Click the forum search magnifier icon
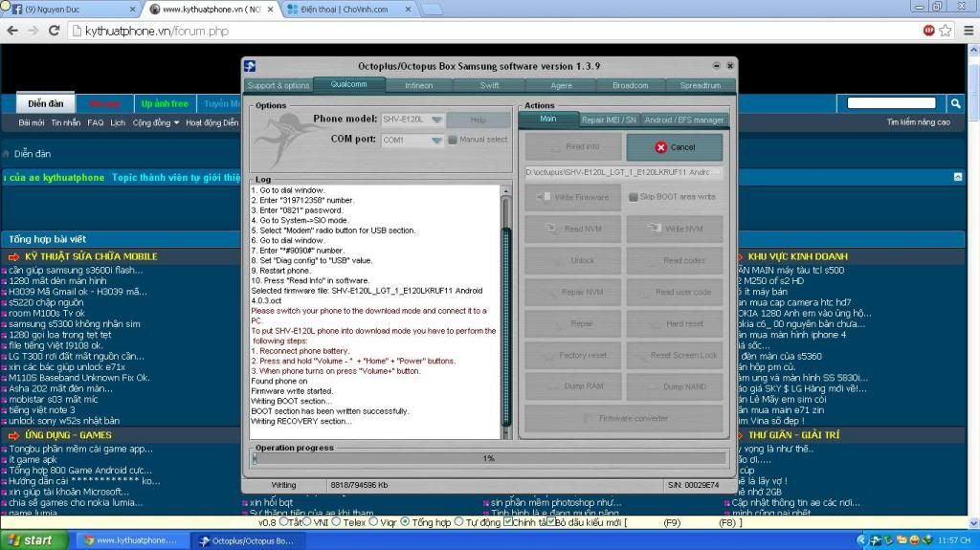980x550 pixels. tap(956, 103)
